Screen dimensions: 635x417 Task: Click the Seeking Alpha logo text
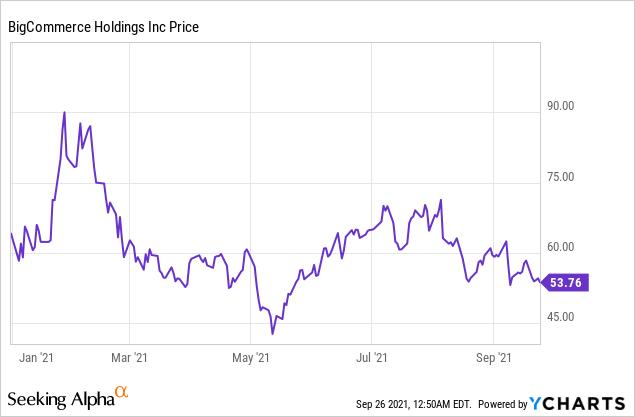point(58,399)
